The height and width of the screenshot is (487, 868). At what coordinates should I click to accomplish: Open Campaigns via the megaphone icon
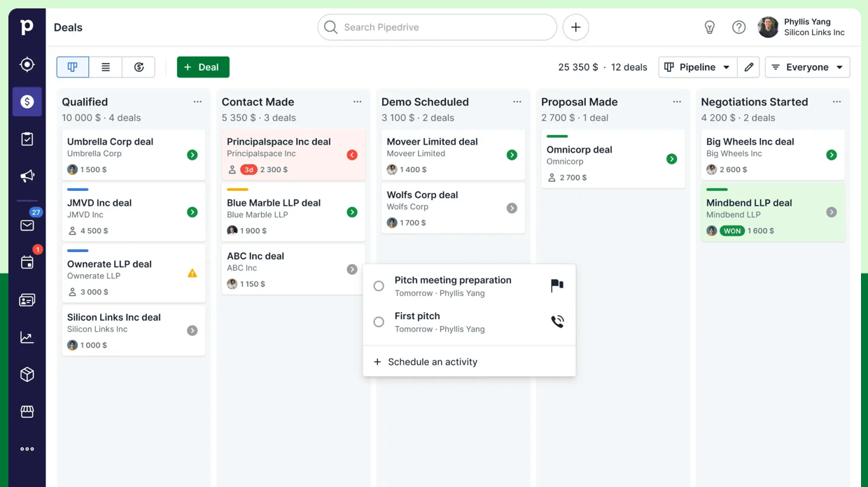coord(27,176)
